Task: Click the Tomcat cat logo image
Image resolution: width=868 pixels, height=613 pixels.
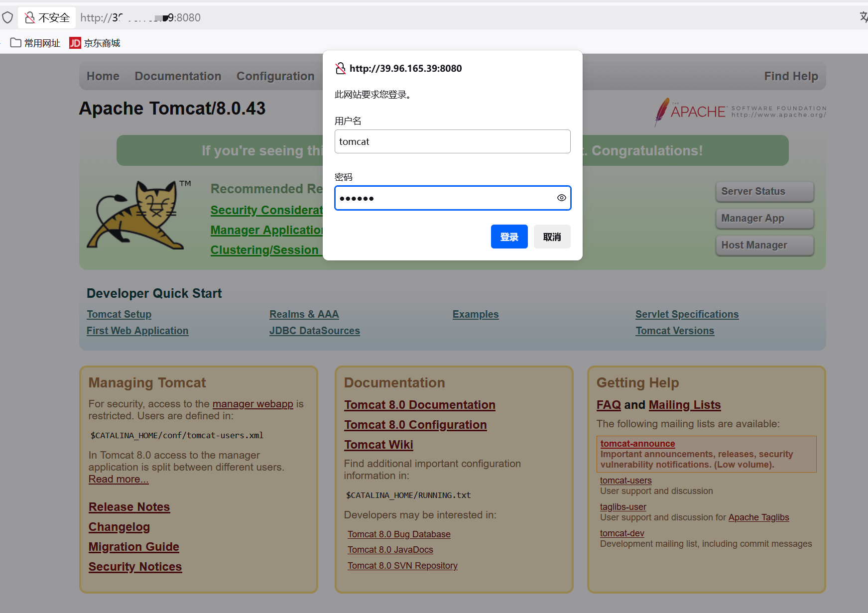Action: [139, 215]
